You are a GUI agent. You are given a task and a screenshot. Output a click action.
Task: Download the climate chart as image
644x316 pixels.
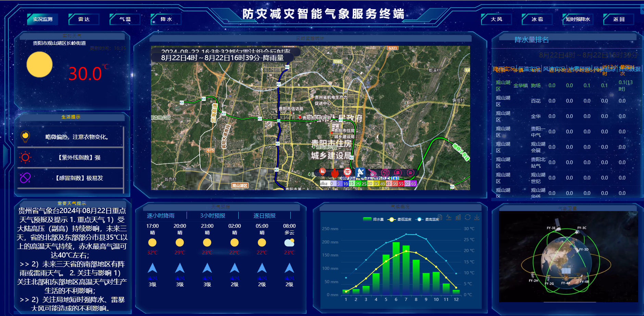pyautogui.click(x=477, y=217)
